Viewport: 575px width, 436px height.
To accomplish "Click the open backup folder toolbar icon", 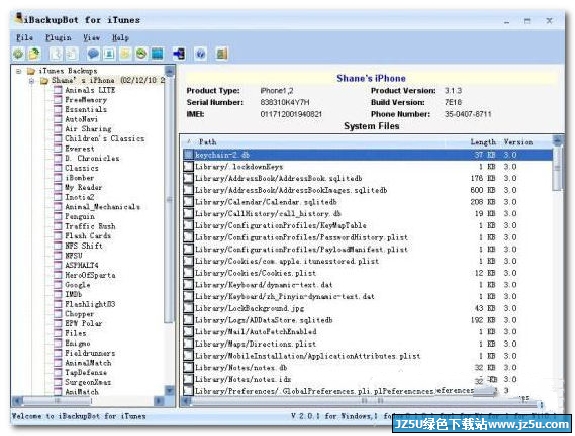I will [x=34, y=54].
